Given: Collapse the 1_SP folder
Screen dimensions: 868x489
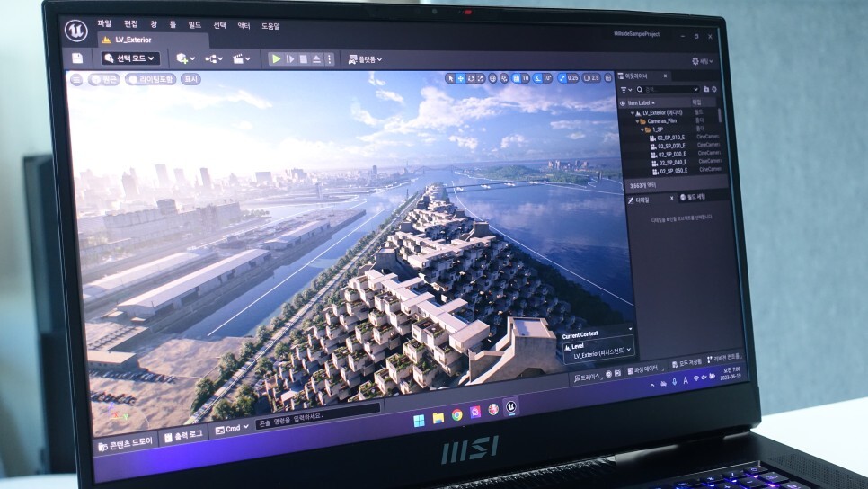Looking at the screenshot, I should tap(642, 129).
